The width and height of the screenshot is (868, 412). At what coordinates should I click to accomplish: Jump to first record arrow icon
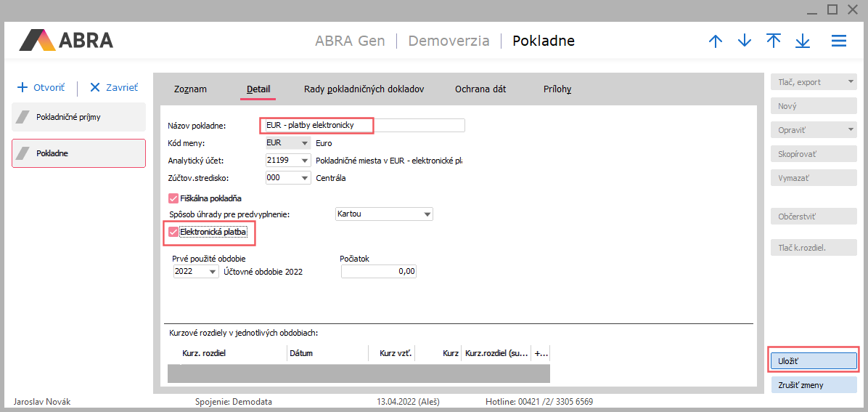click(x=774, y=41)
